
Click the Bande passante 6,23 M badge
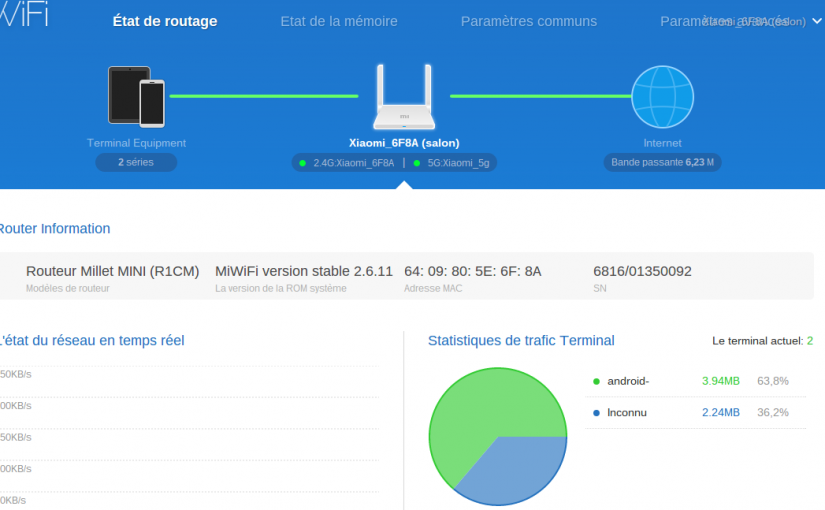(662, 162)
